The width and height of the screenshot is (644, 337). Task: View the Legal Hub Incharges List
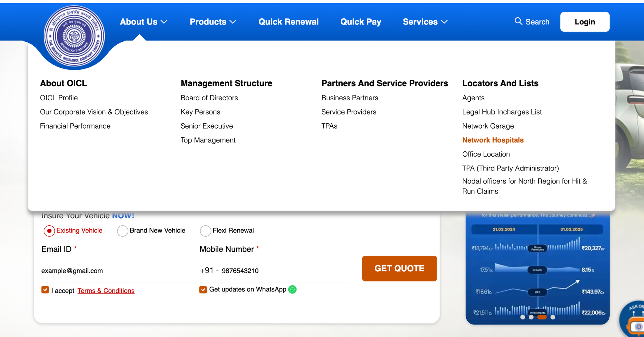click(502, 112)
